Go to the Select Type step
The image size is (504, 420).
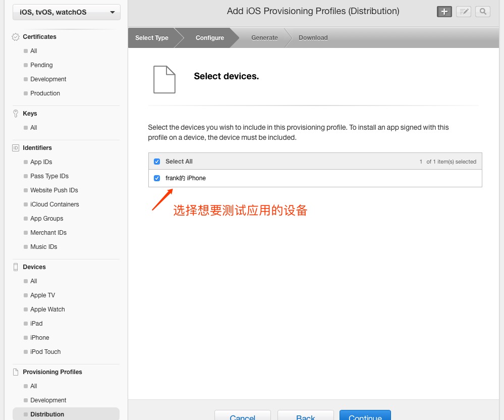tap(152, 38)
